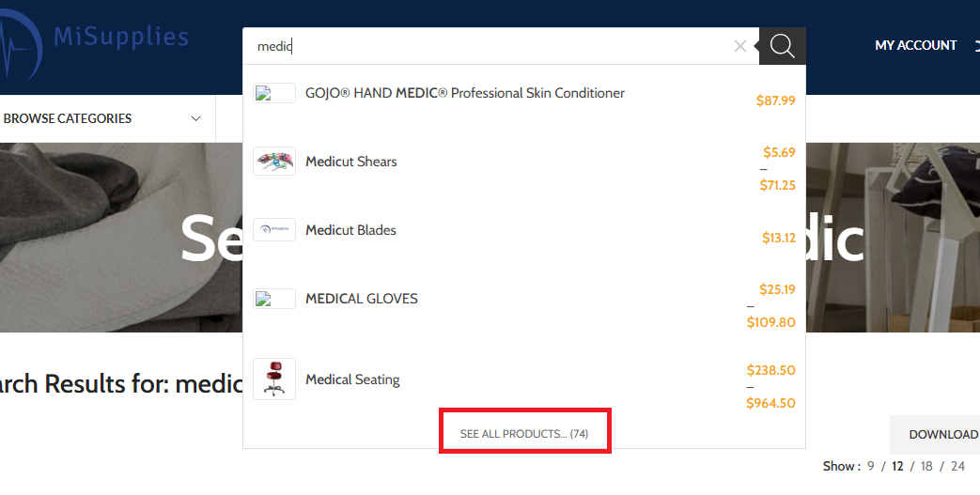980x495 pixels.
Task: Open the Browse Categories menu
Action: tap(68, 118)
